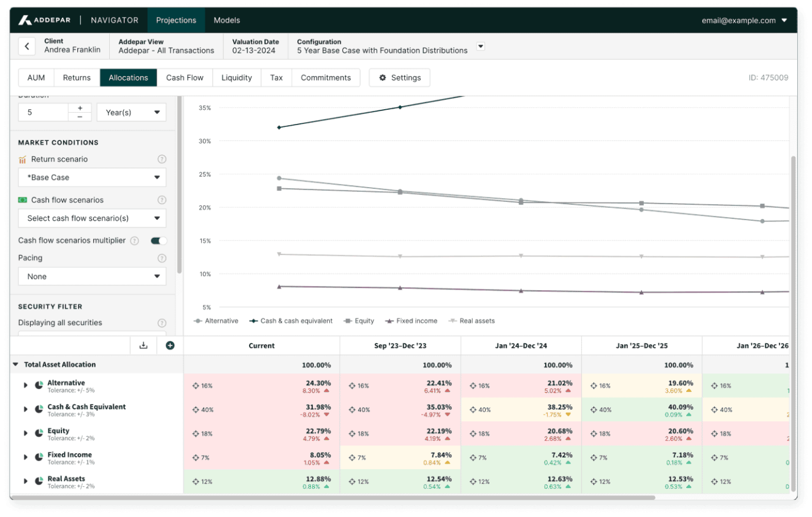Toggle Equity series in chart legend
The height and width of the screenshot is (517, 812).
point(359,321)
